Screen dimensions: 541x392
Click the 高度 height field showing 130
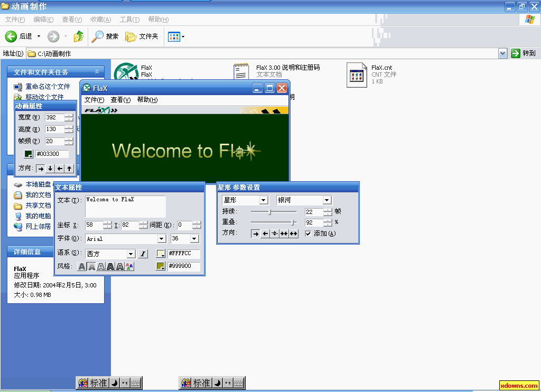(x=54, y=129)
